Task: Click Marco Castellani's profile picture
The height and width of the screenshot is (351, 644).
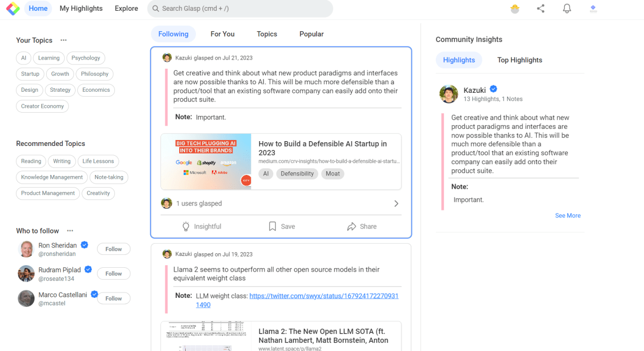Action: click(26, 298)
